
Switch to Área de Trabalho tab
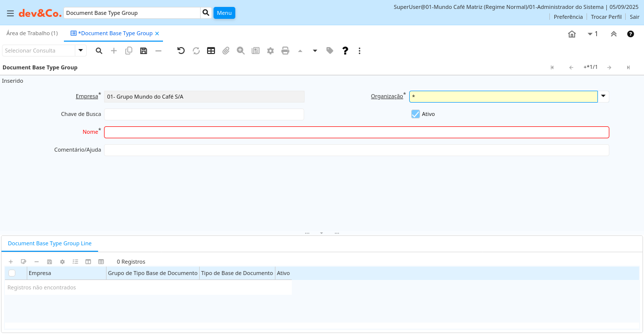(32, 33)
